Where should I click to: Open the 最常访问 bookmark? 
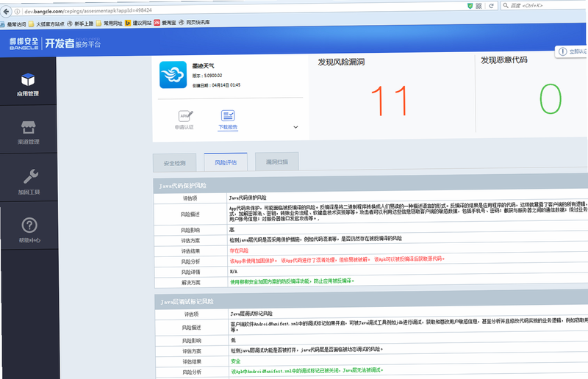[13, 24]
